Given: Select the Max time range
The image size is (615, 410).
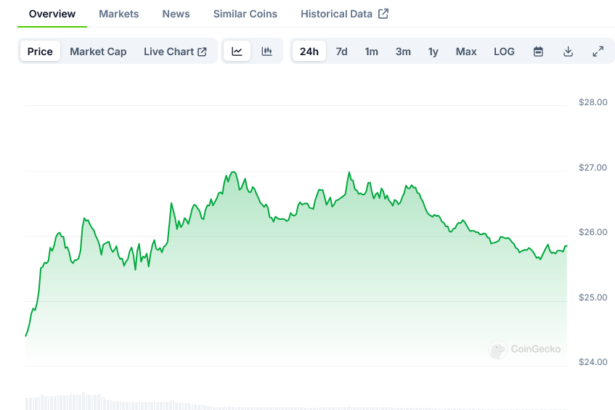Looking at the screenshot, I should 466,52.
